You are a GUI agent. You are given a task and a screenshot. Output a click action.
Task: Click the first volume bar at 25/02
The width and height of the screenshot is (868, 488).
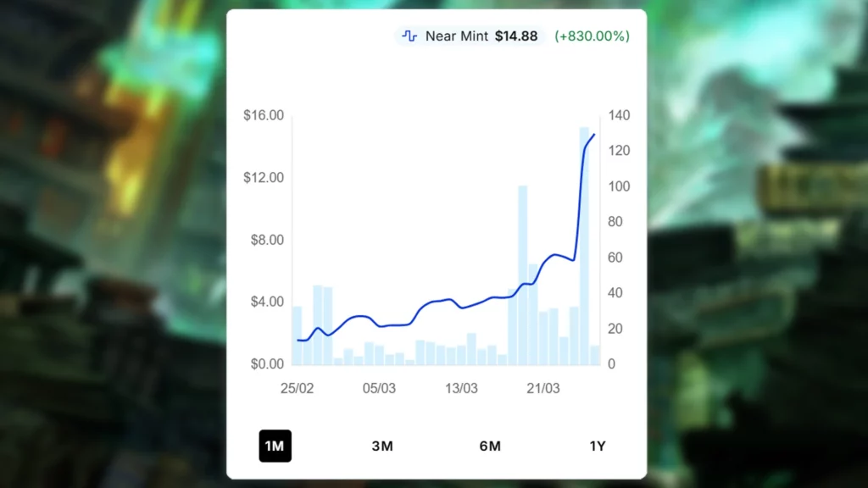(297, 335)
